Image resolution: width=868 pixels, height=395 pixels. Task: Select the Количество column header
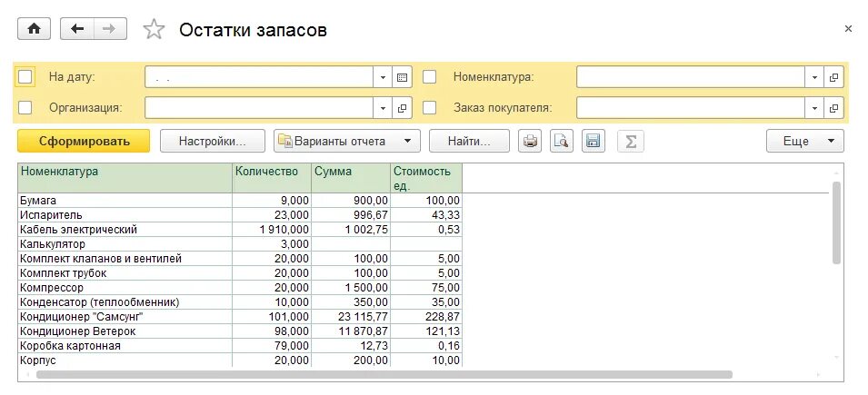click(x=272, y=178)
